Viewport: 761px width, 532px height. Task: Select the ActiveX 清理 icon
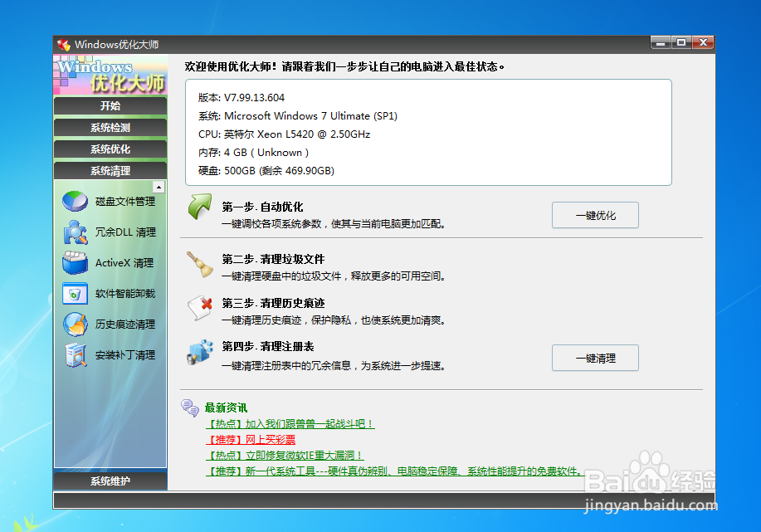coord(76,262)
